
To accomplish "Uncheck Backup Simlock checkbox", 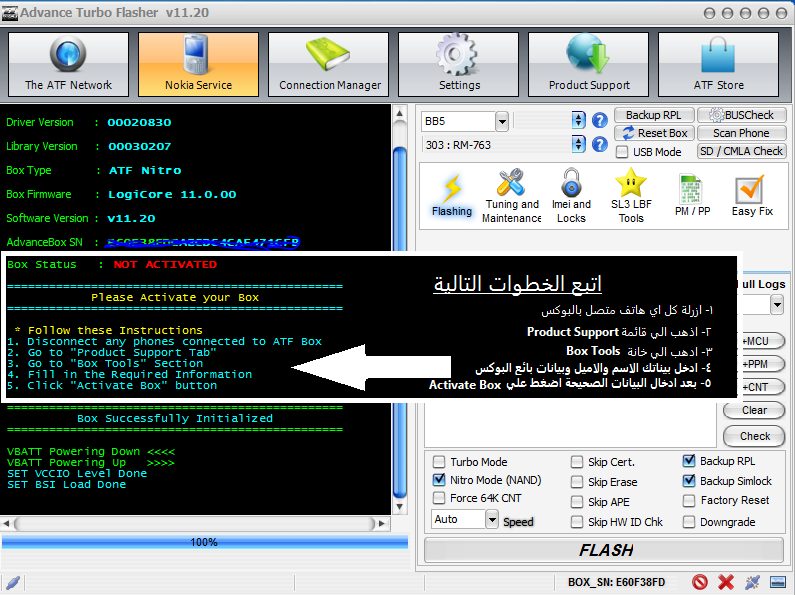I will tap(689, 480).
